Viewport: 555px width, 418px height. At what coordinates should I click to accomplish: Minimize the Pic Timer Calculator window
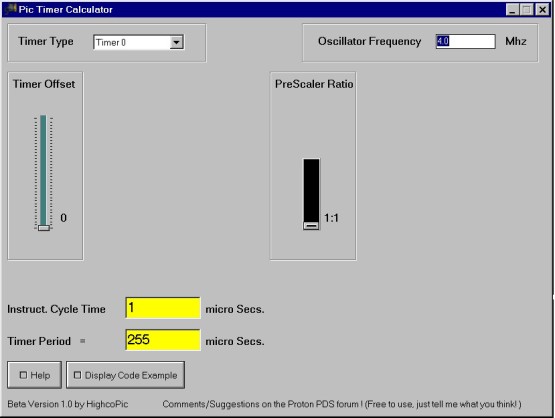click(512, 10)
